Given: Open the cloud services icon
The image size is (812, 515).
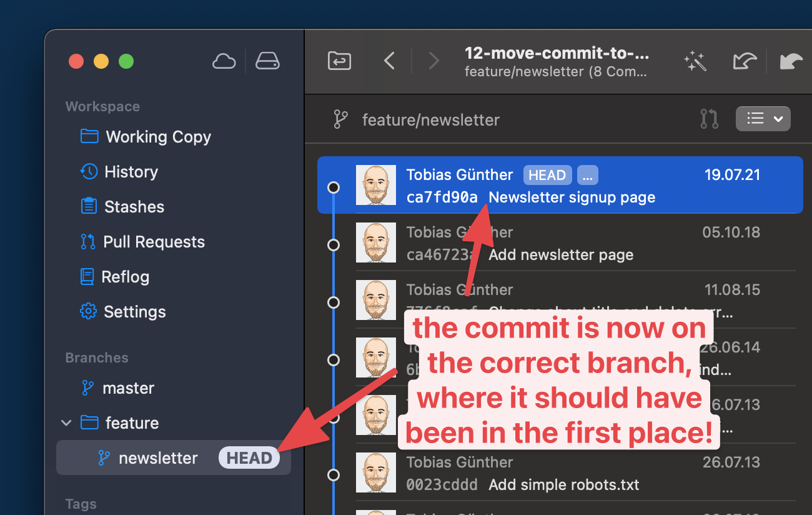Looking at the screenshot, I should (x=224, y=61).
